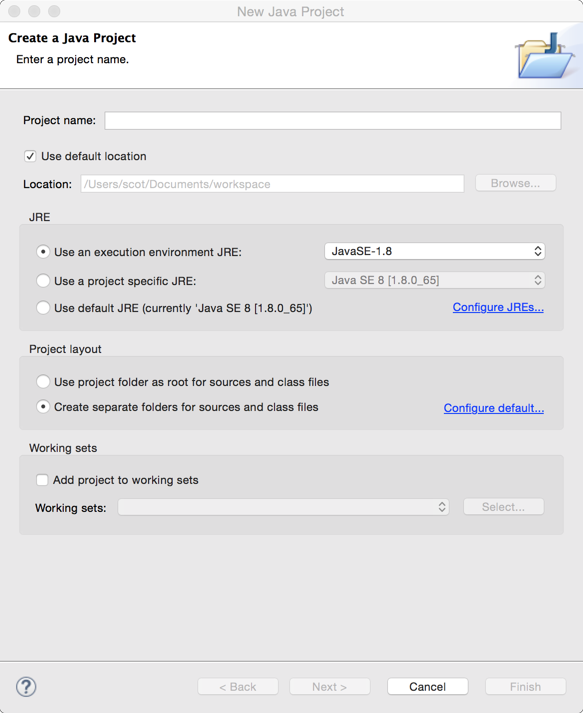
Task: Open the Working sets combo box
Action: coord(283,507)
